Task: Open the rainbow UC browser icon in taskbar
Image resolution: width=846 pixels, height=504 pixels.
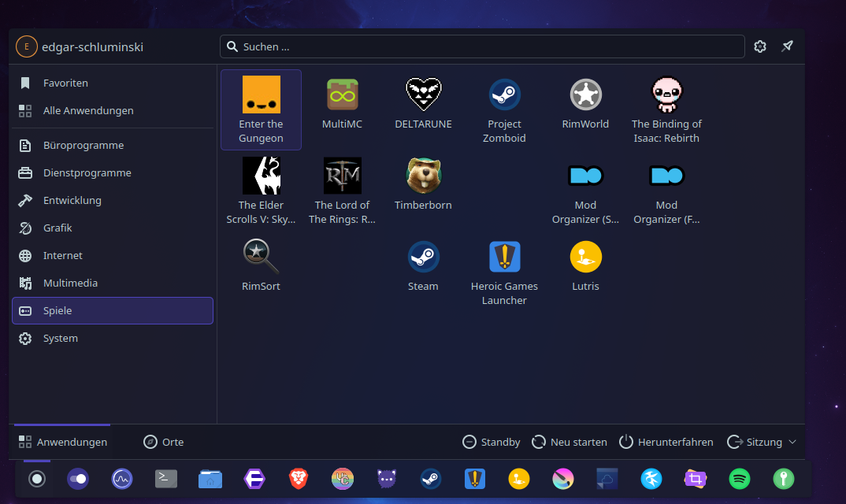Action: point(343,479)
